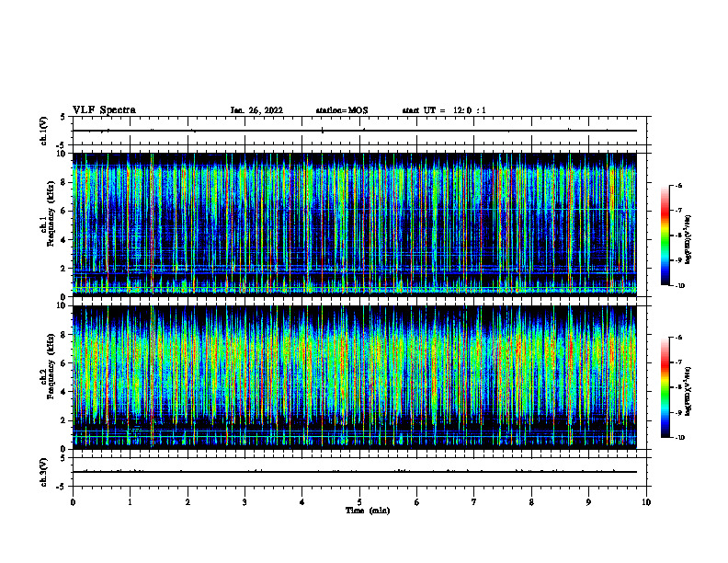This screenshot has width=728, height=563.
Task: Click the ch.1 spectrogram color scale bar
Action: (665, 236)
